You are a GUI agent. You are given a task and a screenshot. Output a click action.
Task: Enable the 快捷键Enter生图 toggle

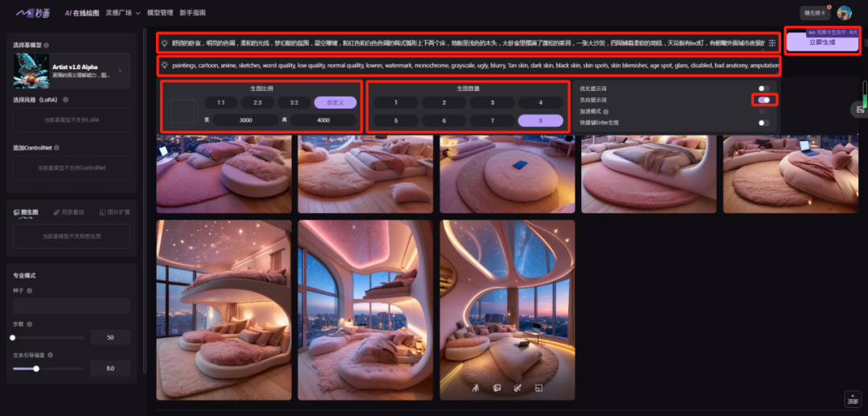pyautogui.click(x=764, y=123)
